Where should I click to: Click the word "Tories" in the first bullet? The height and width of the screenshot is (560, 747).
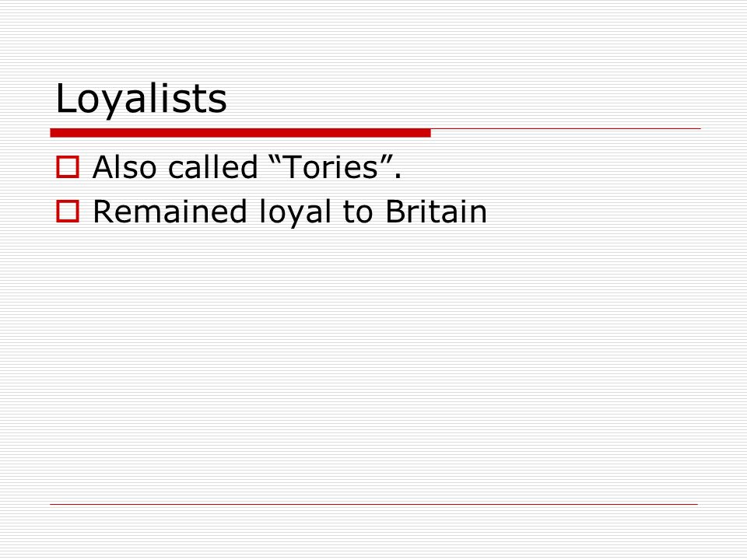click(331, 167)
